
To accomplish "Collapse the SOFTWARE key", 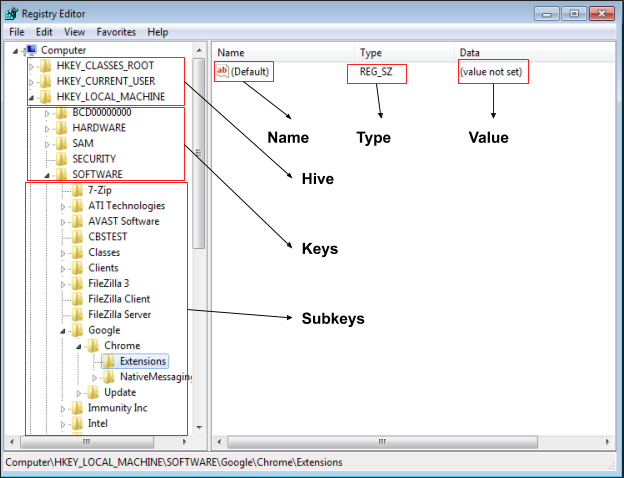I will pyautogui.click(x=47, y=175).
